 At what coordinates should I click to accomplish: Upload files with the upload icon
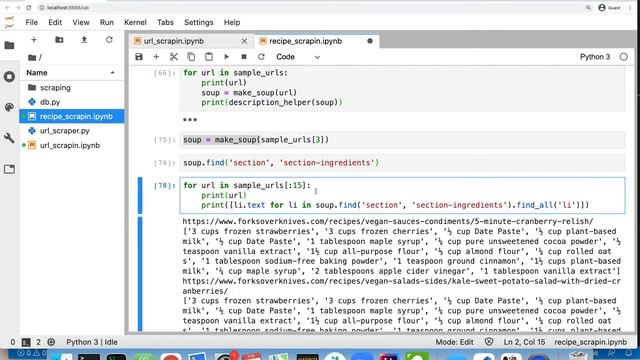coord(84,40)
